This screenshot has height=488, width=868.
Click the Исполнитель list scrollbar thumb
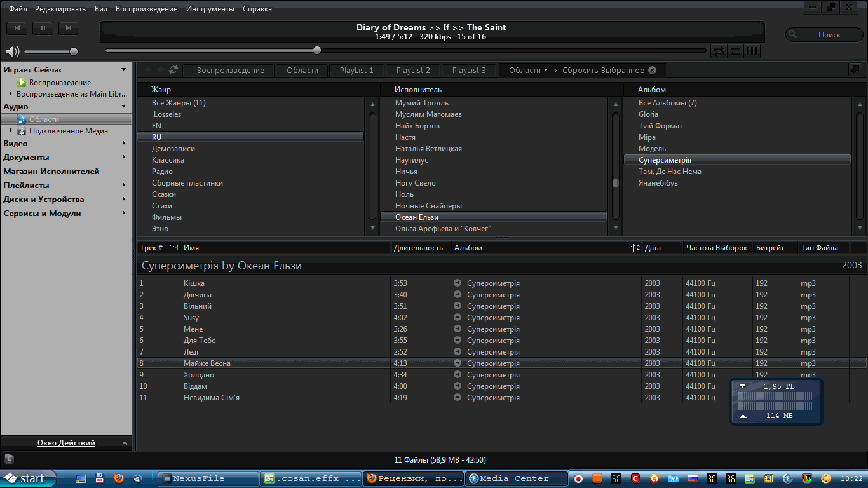tap(615, 183)
